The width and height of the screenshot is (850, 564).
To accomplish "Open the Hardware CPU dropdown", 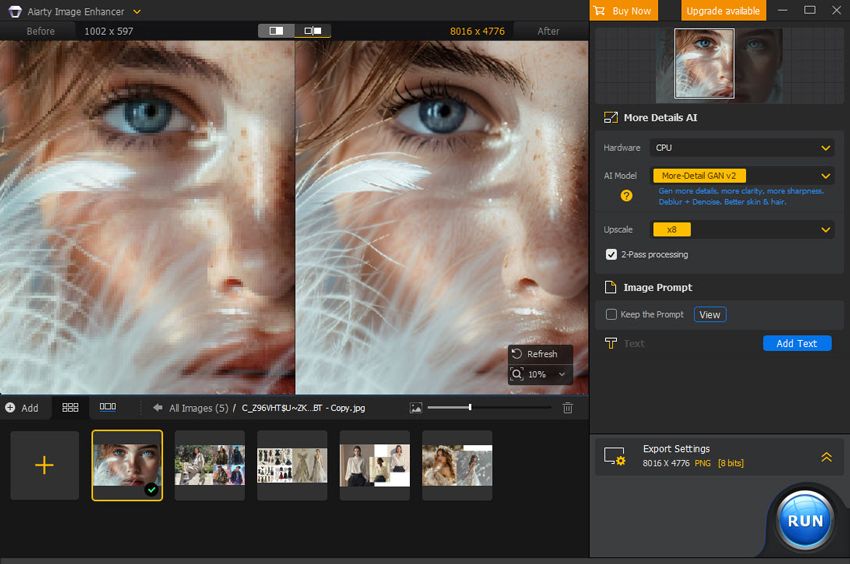I will tap(741, 148).
